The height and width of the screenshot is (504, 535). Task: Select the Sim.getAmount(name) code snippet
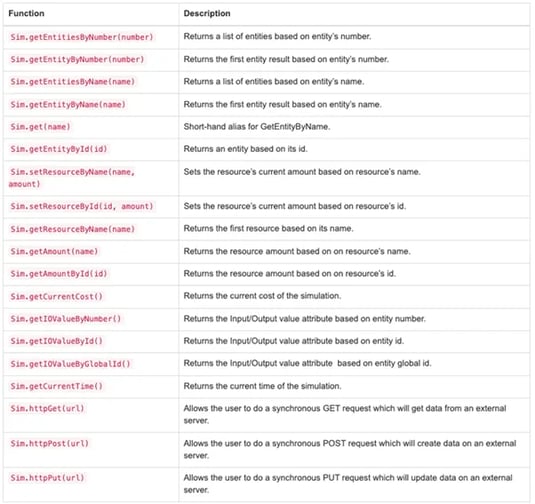pos(54,251)
